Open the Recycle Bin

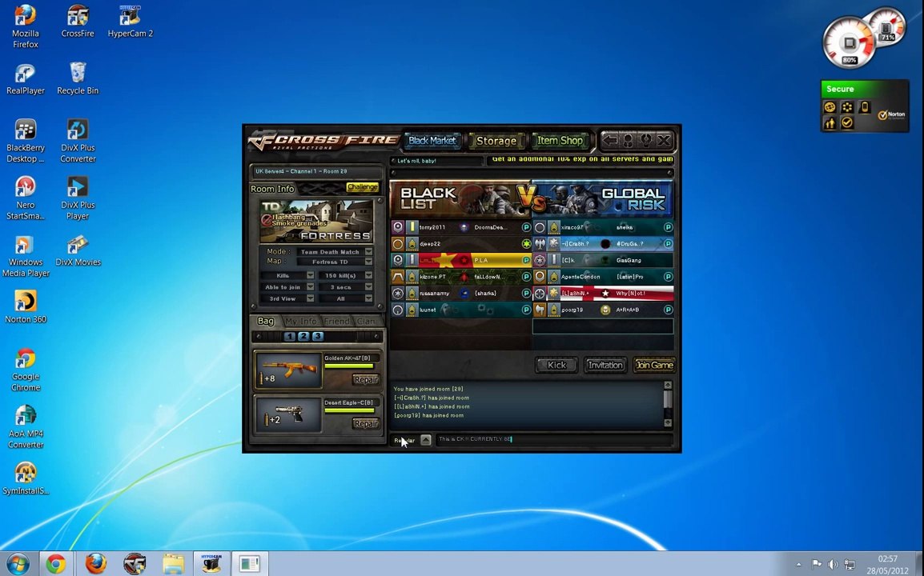point(78,79)
